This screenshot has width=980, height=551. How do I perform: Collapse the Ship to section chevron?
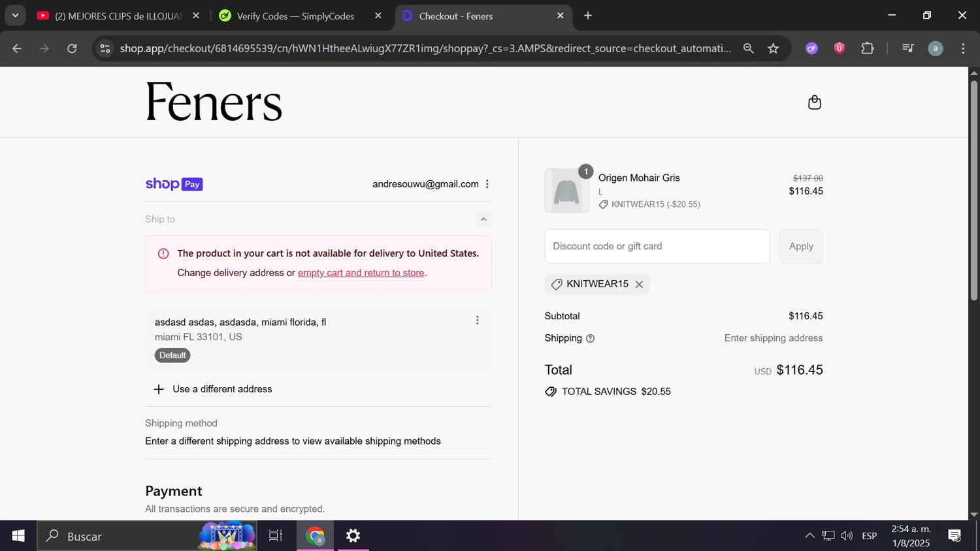(483, 219)
